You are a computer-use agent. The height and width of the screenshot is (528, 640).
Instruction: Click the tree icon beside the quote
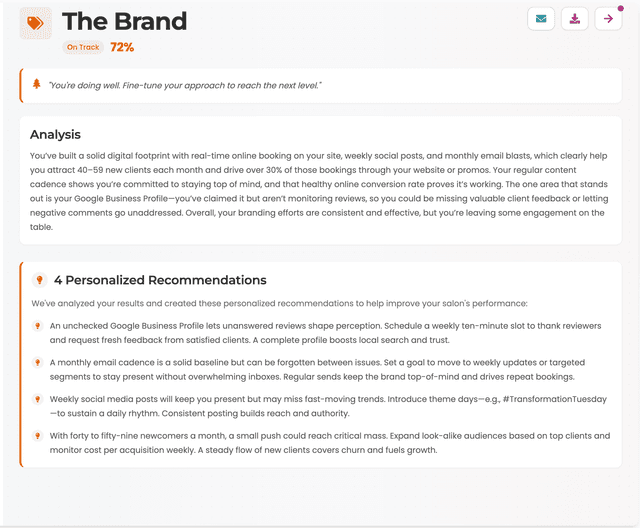37,84
